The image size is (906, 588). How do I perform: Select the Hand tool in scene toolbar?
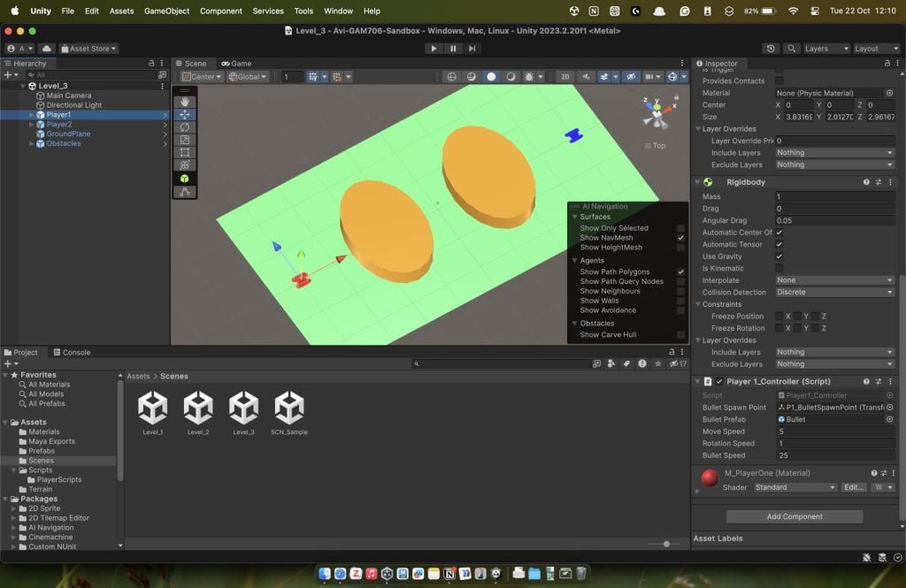pos(185,102)
